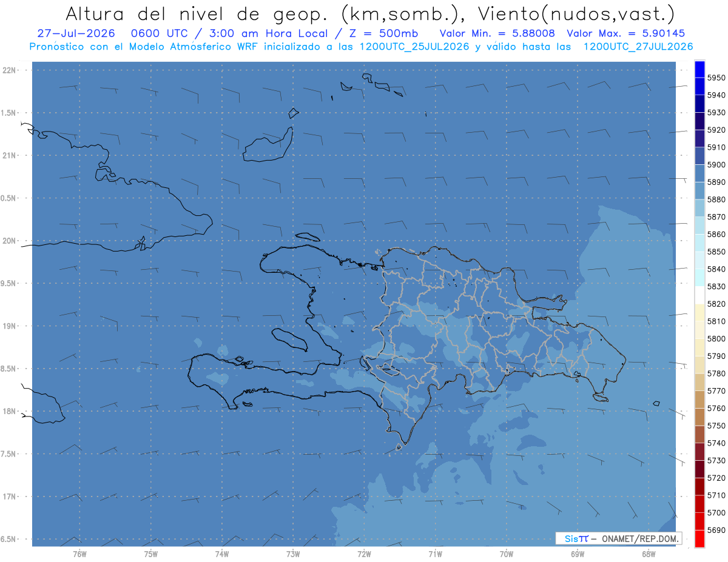Select legend color band between 5730 and 5740
This screenshot has width=728, height=562.
699,452
